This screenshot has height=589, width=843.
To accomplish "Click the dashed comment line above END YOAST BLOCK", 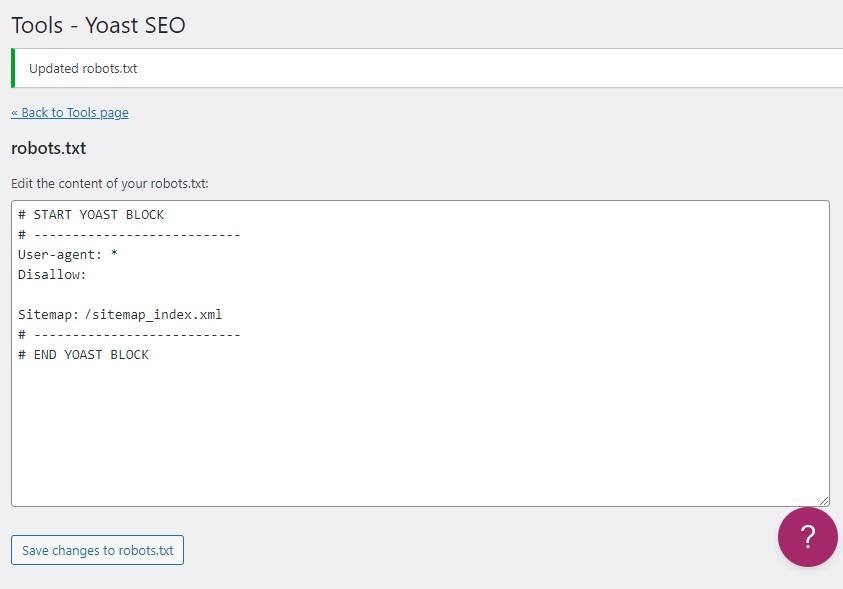I will [129, 335].
